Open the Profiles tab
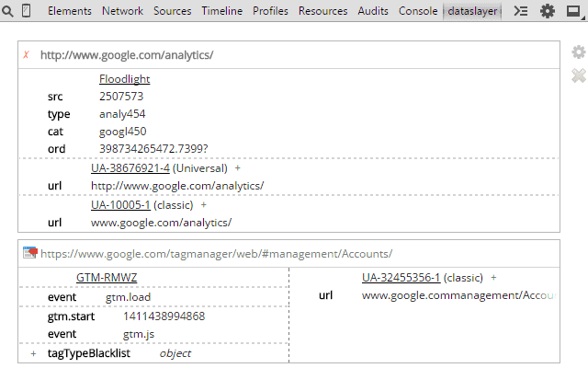 click(x=270, y=11)
